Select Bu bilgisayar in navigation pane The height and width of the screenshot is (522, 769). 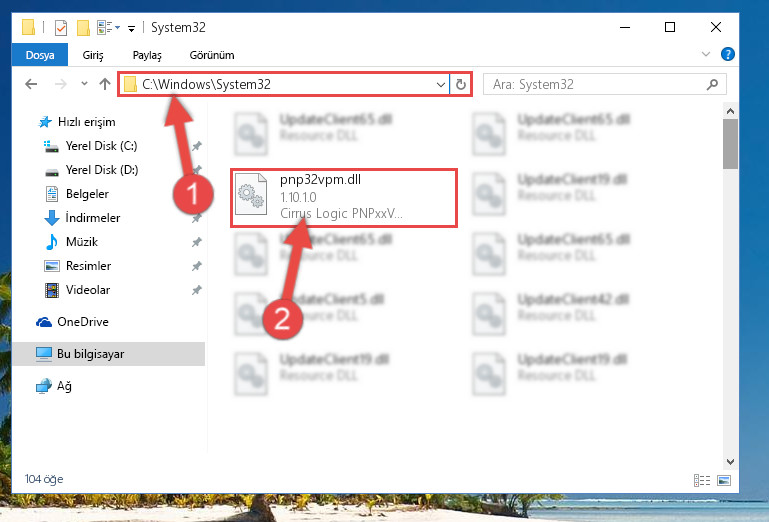point(108,354)
